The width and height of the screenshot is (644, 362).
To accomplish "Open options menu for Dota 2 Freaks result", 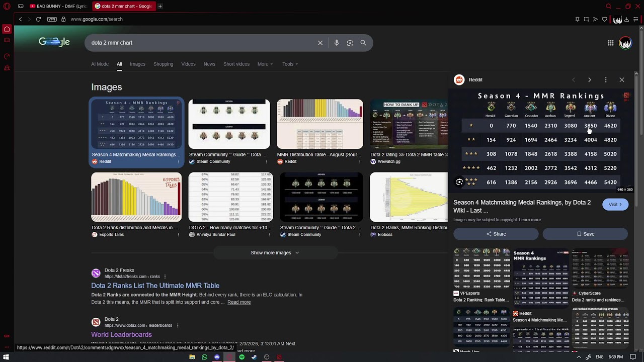I will point(165,277).
